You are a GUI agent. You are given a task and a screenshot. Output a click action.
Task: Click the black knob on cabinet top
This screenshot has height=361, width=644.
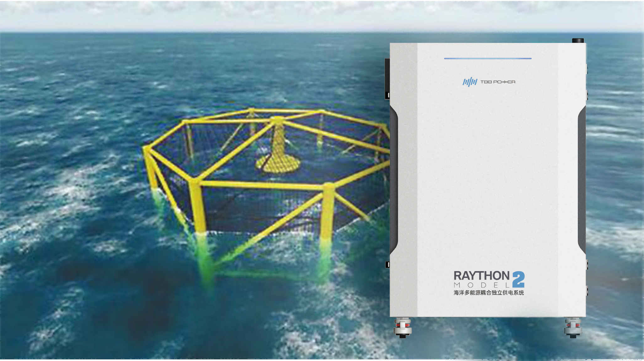(578, 41)
